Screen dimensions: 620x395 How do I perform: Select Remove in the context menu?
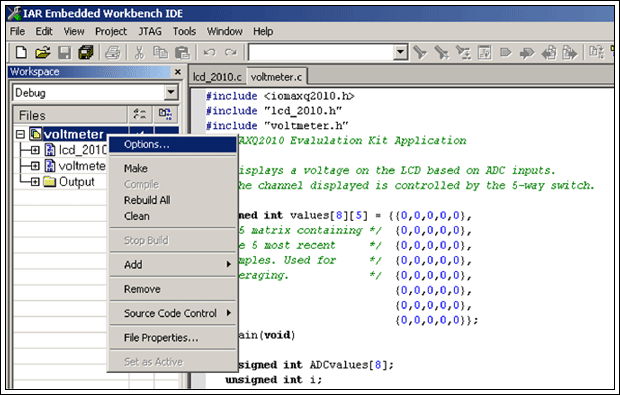(173, 289)
